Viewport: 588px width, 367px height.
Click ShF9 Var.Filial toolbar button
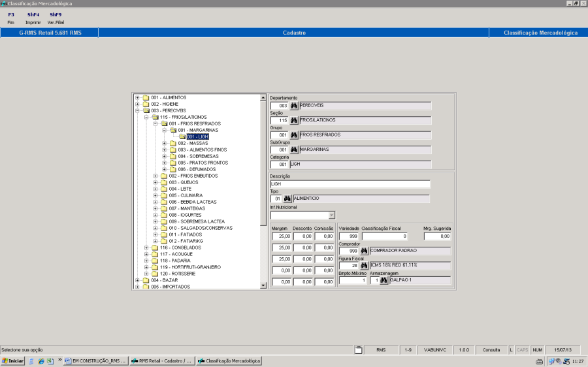click(x=56, y=18)
